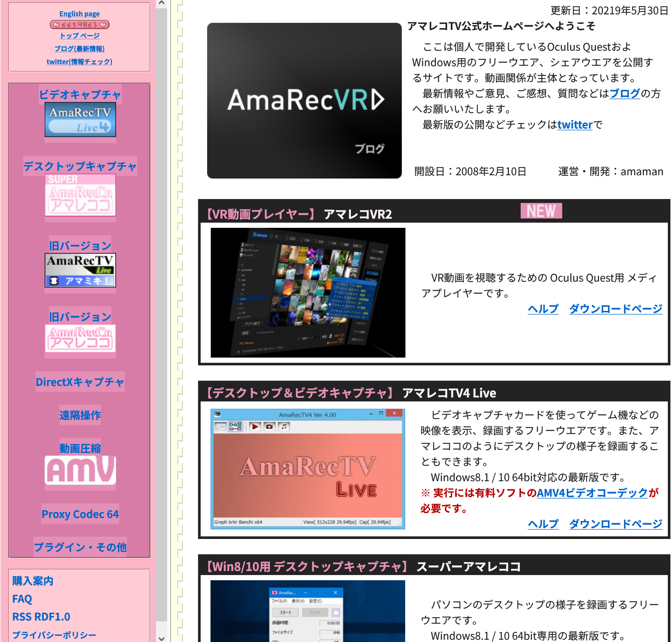Open the old AmaRecTV Live アマミキ banner
The height and width of the screenshot is (642, 672).
80,270
